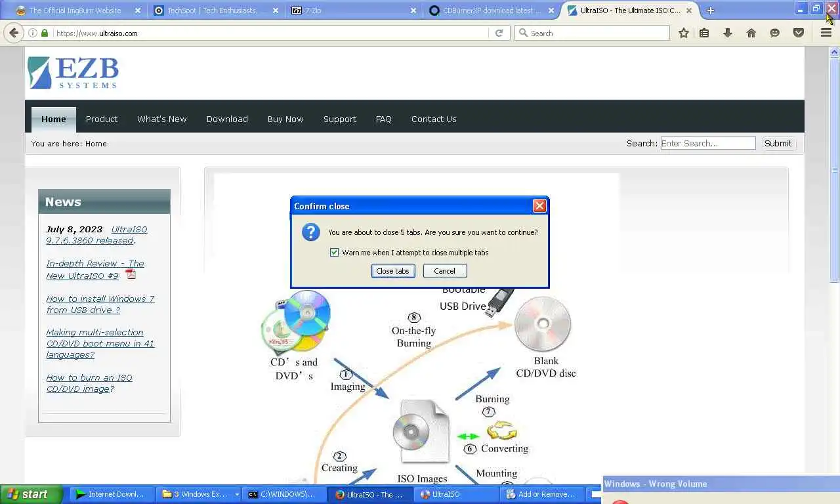Open the What's New navigation item
Screen dimensions: 840x504
[162, 119]
